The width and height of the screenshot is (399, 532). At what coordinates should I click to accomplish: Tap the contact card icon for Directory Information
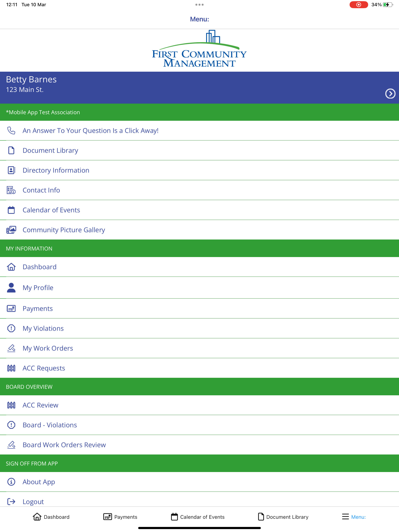coord(11,170)
